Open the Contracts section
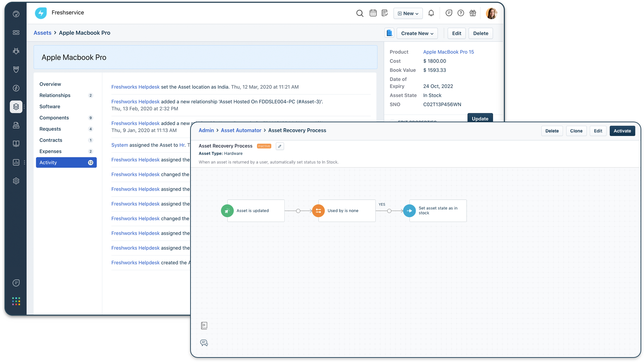The height and width of the screenshot is (362, 644). pyautogui.click(x=51, y=140)
